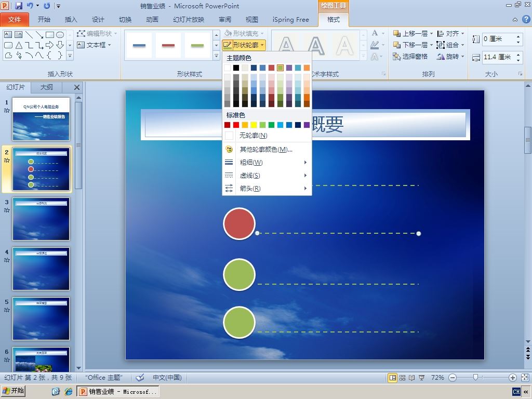Open the 对齐 align dropdown

tap(451, 34)
